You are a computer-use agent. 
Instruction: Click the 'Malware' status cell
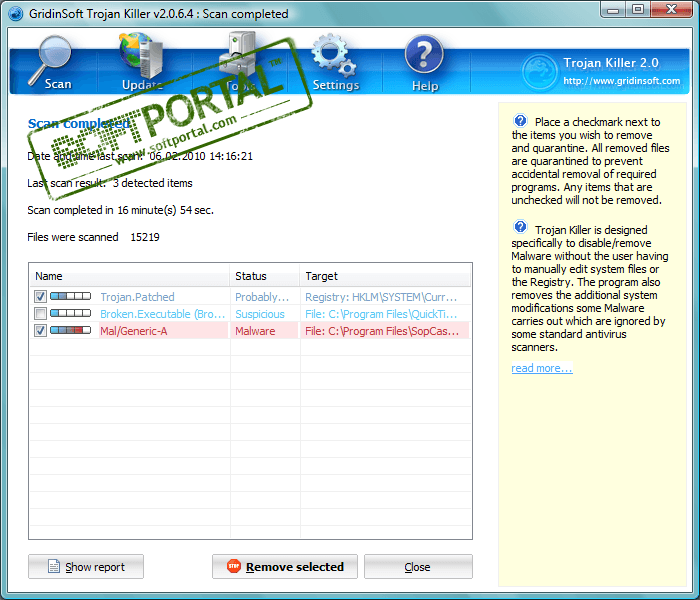point(255,331)
